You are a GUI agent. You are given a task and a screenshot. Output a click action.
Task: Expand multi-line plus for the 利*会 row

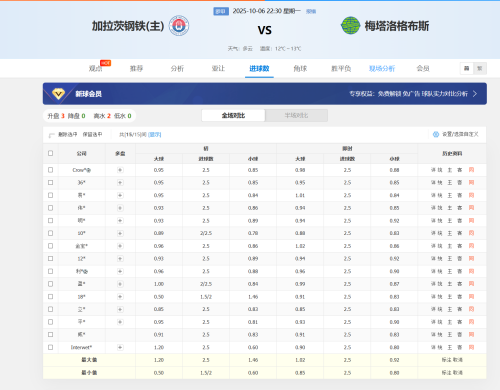point(120,271)
